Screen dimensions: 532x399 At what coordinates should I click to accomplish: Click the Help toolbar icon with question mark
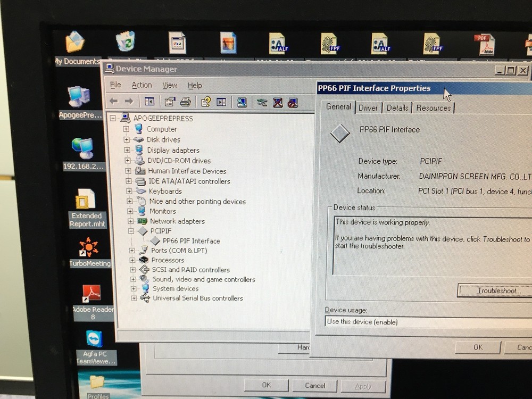tap(206, 102)
